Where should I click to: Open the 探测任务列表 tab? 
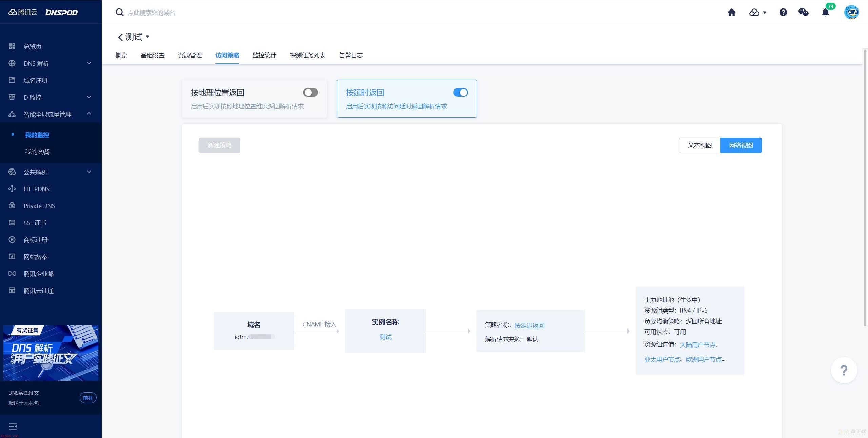308,55
